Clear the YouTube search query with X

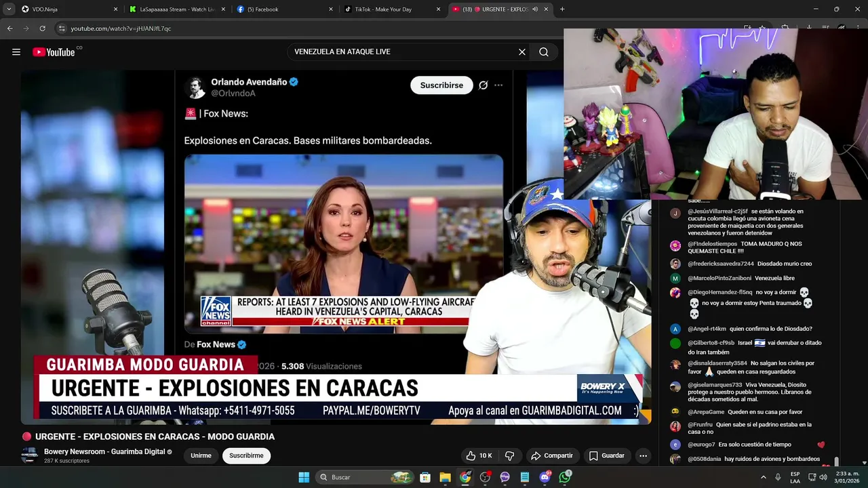522,52
